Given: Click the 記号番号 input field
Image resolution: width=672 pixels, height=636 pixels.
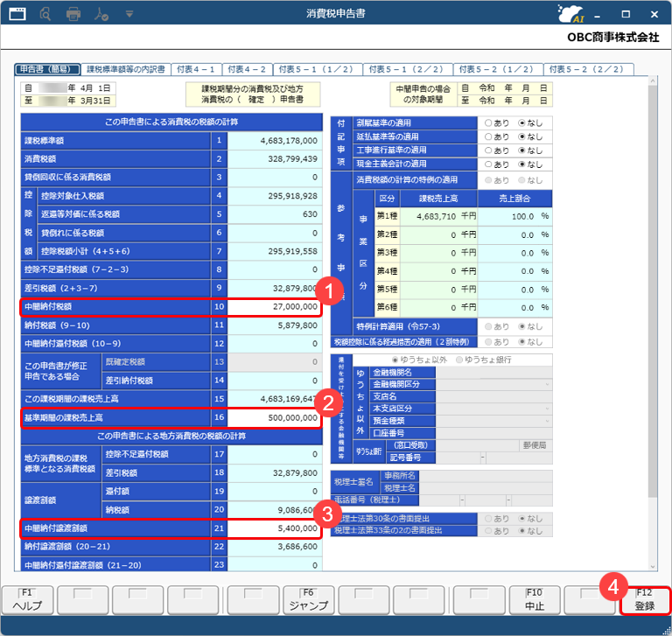Looking at the screenshot, I should pos(493,458).
